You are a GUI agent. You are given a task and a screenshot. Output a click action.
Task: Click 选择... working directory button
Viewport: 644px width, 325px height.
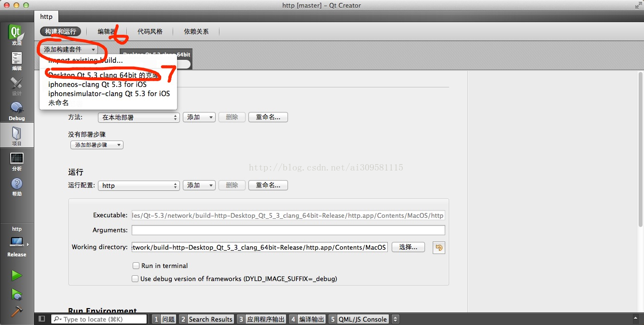click(x=408, y=247)
